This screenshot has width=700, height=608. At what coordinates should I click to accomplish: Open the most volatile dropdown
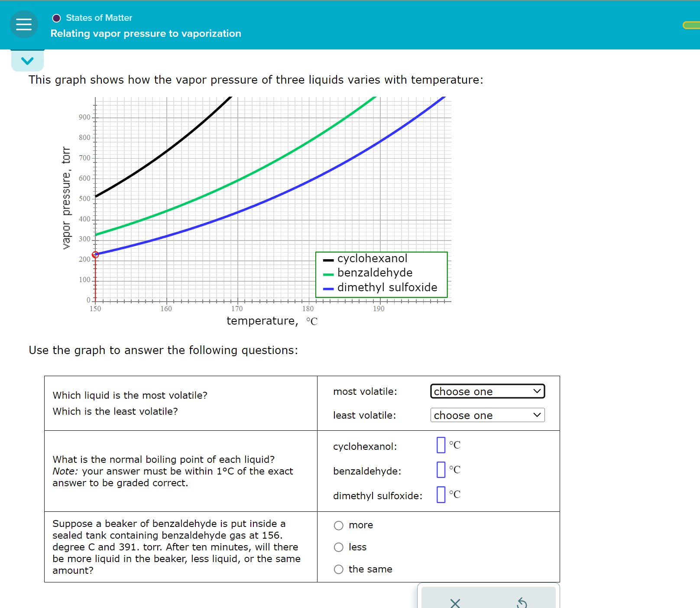click(487, 391)
